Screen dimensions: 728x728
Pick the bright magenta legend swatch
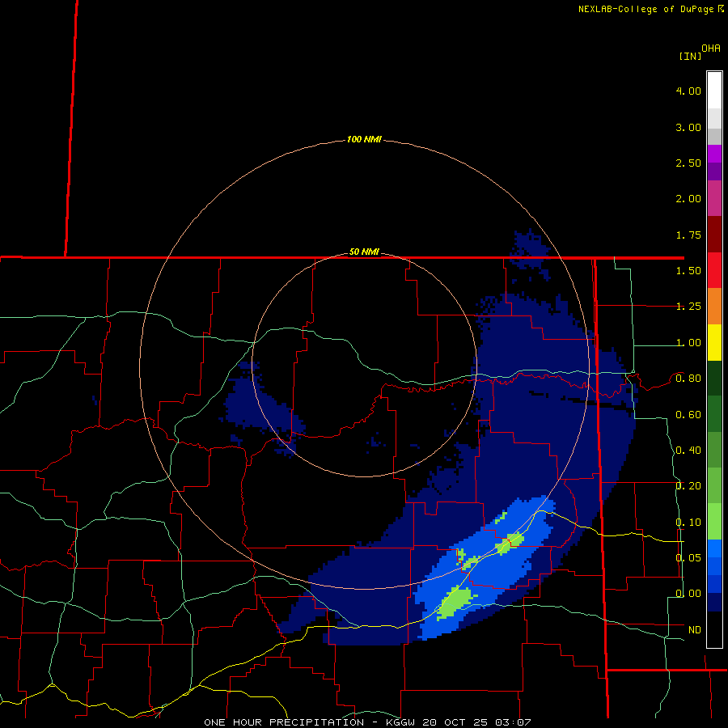[x=714, y=154]
